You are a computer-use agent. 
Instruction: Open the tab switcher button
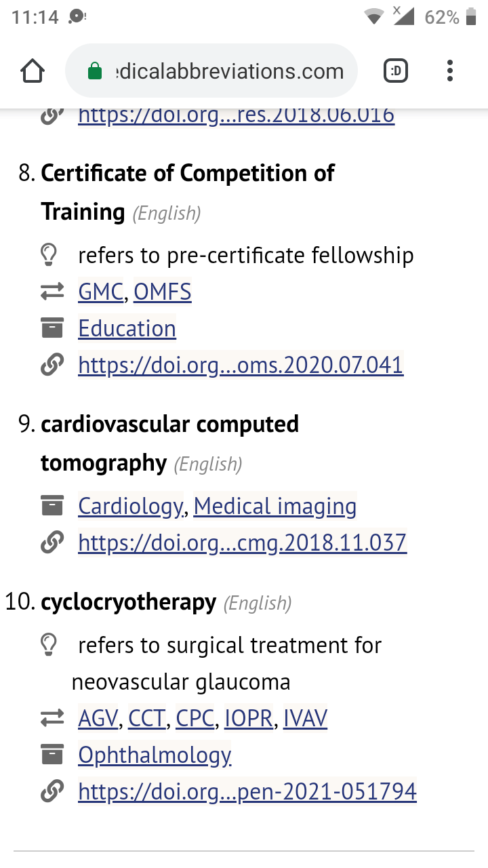click(x=396, y=71)
